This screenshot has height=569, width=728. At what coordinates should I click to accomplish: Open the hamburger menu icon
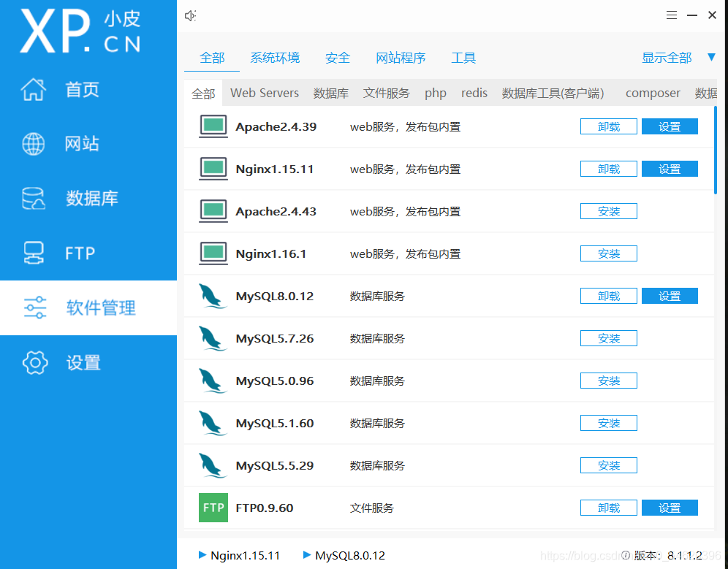672,15
